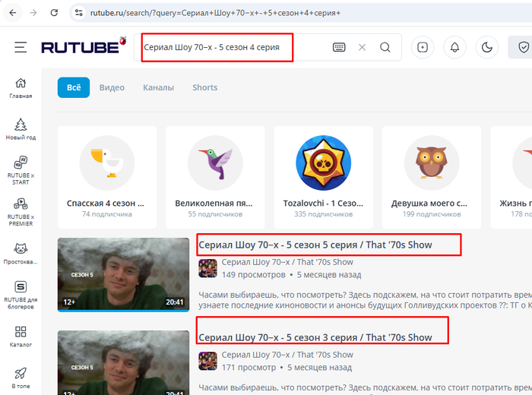Switch to the Видео tab
The height and width of the screenshot is (395, 532).
[x=112, y=87]
